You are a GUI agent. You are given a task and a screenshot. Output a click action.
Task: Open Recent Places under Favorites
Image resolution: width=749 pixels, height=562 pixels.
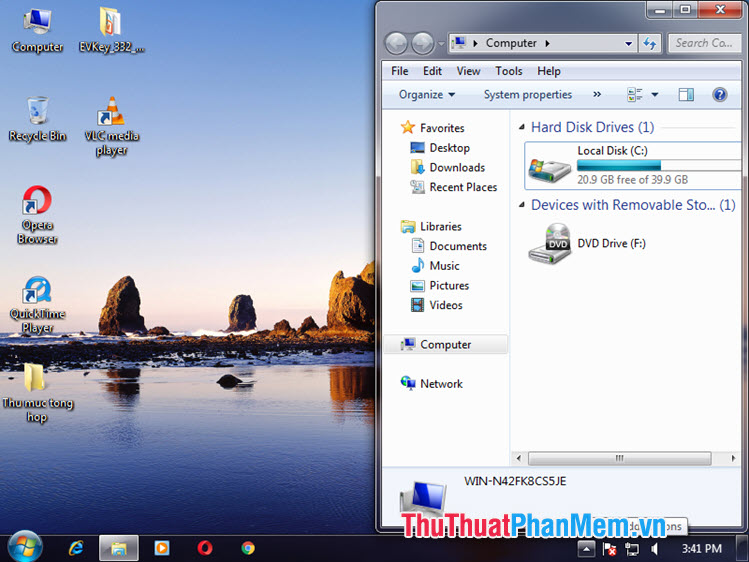click(x=454, y=187)
